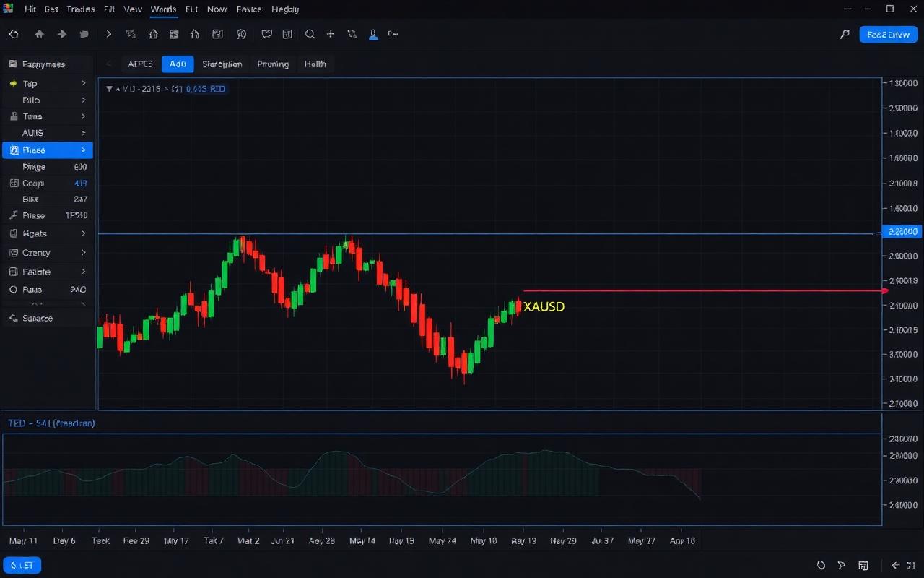Click the blue price label on the axis

point(902,232)
